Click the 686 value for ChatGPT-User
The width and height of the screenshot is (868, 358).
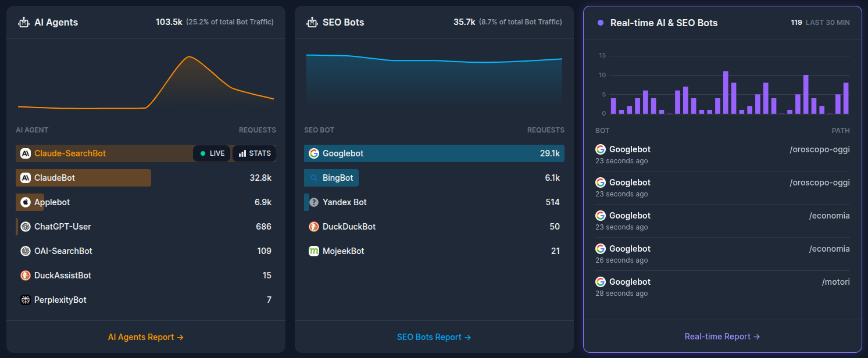[263, 227]
